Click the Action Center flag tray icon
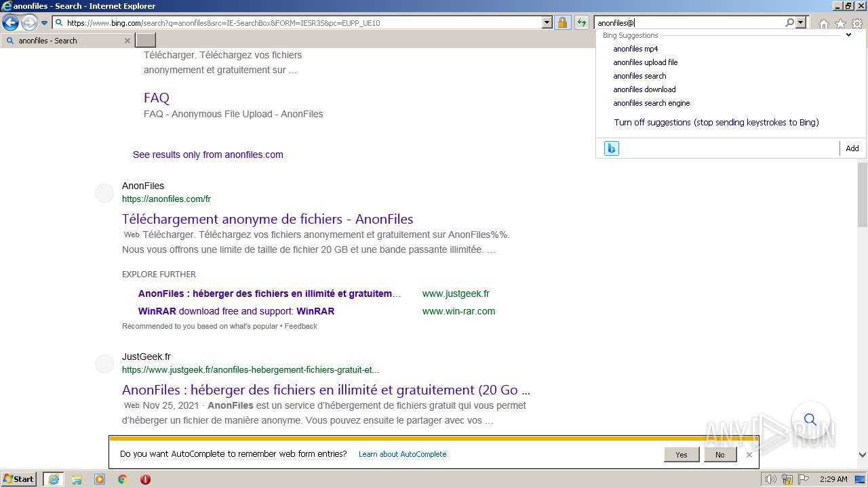This screenshot has width=868, height=488. click(803, 479)
